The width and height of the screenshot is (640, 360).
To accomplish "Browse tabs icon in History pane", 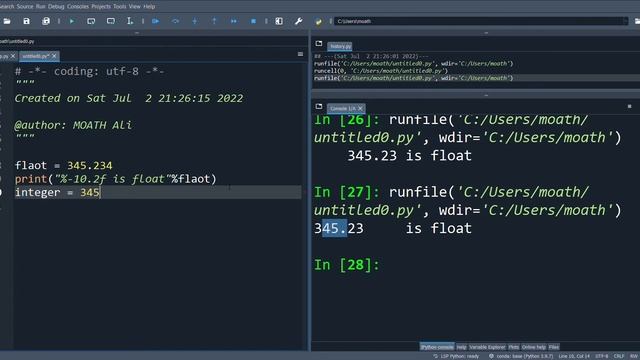I will coord(319,44).
